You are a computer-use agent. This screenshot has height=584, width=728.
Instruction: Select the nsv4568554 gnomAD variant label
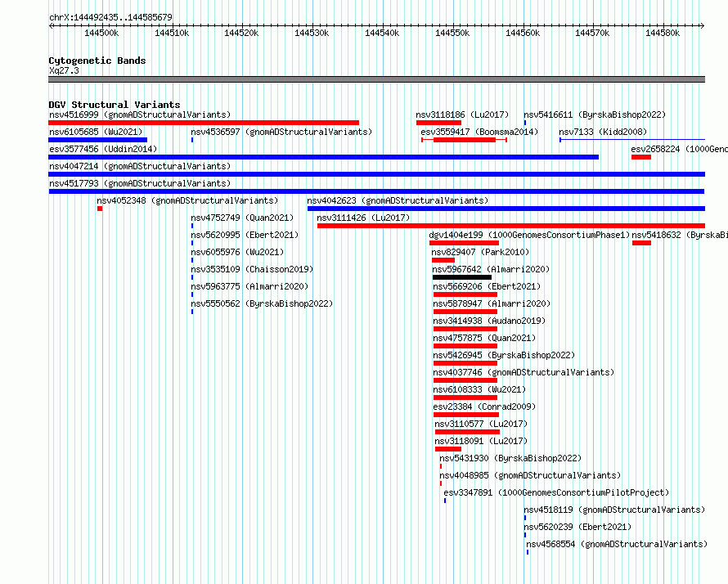pos(617,544)
